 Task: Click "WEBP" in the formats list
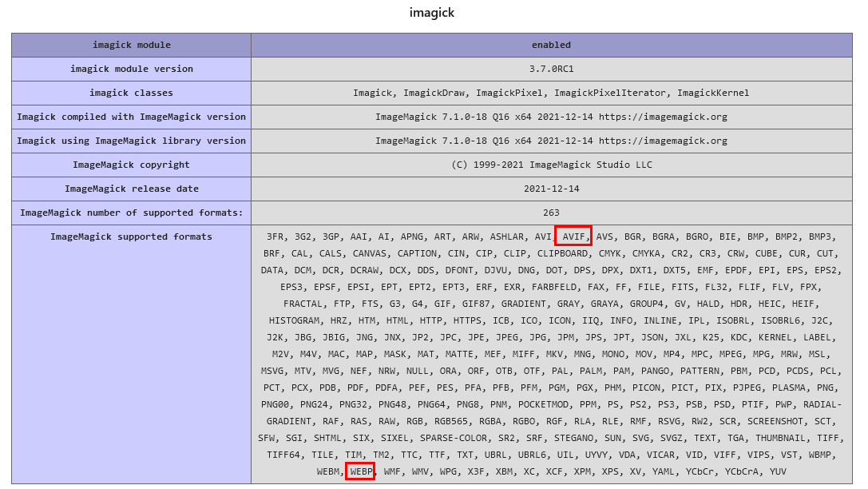coord(361,472)
